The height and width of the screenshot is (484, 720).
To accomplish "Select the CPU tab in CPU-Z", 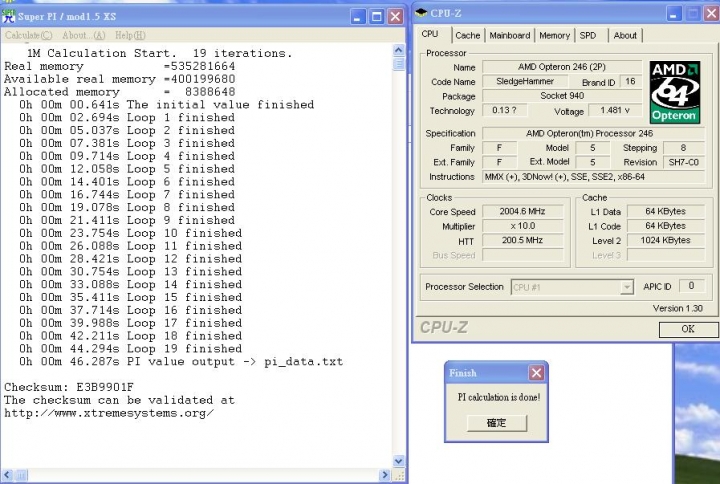I will pos(430,34).
